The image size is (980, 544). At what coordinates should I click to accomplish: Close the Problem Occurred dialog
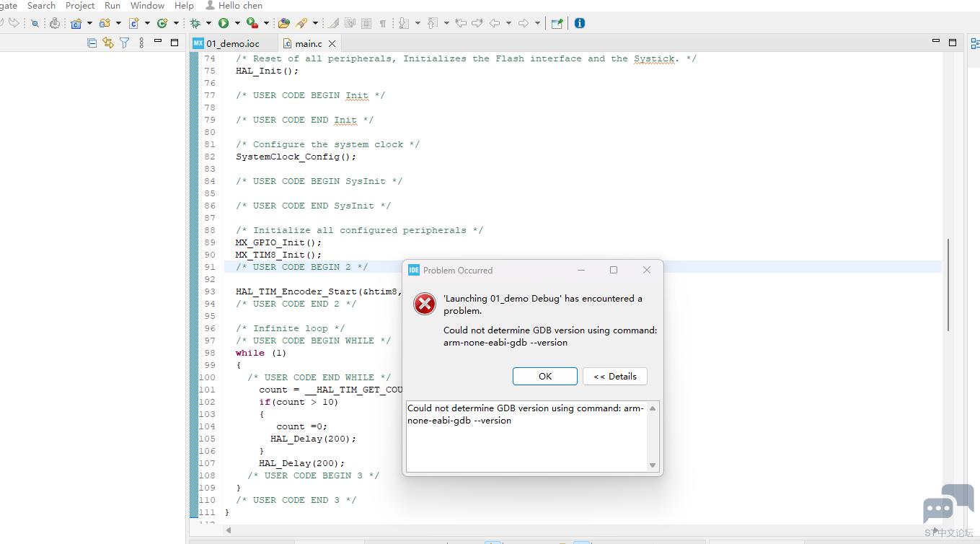click(x=647, y=270)
